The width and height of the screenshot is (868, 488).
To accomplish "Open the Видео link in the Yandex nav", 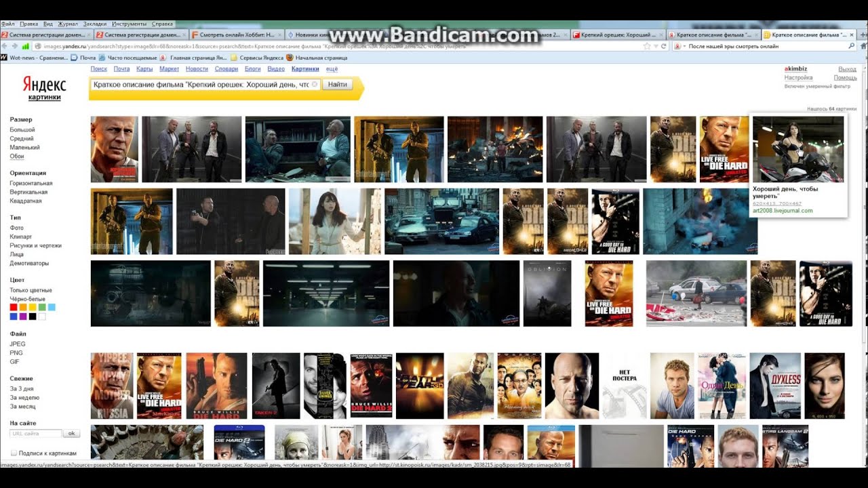I will coord(276,69).
